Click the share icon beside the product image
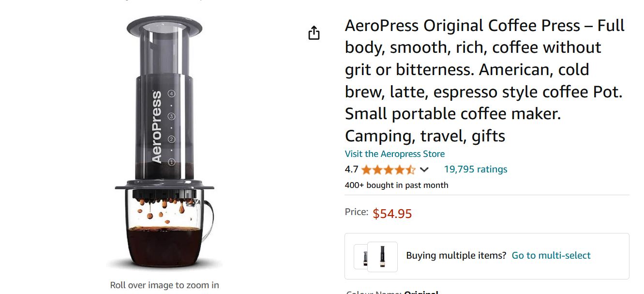This screenshot has width=644, height=294. click(314, 33)
